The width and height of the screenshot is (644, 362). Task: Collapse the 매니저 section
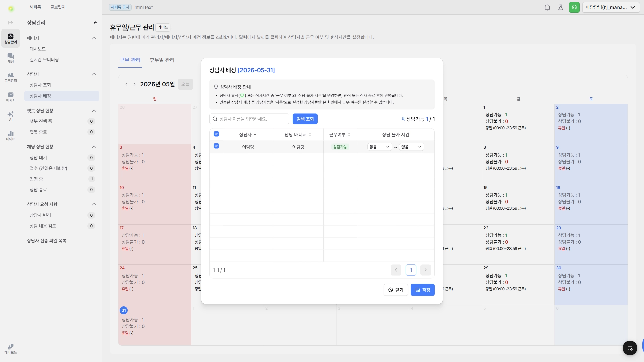pyautogui.click(x=94, y=38)
